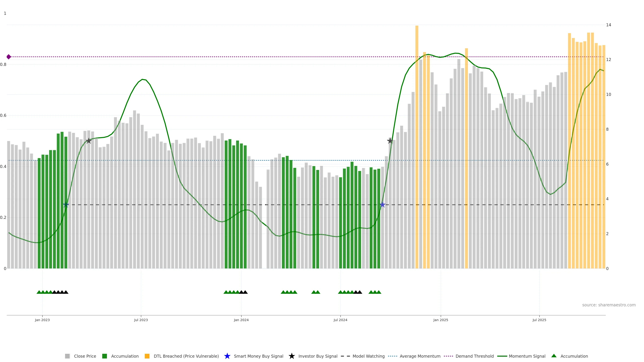Click the blue star marker near late 2024
Image resolution: width=644 pixels, height=362 pixels.
tap(382, 205)
